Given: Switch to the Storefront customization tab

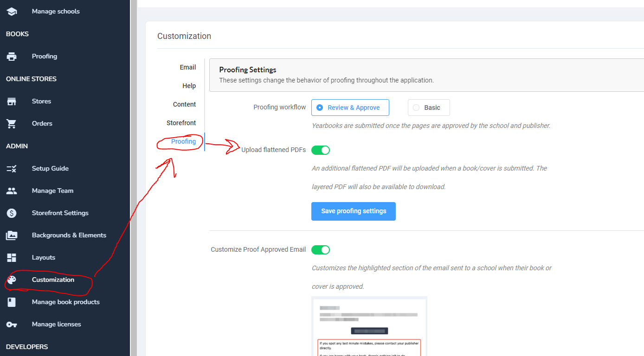Looking at the screenshot, I should point(181,123).
